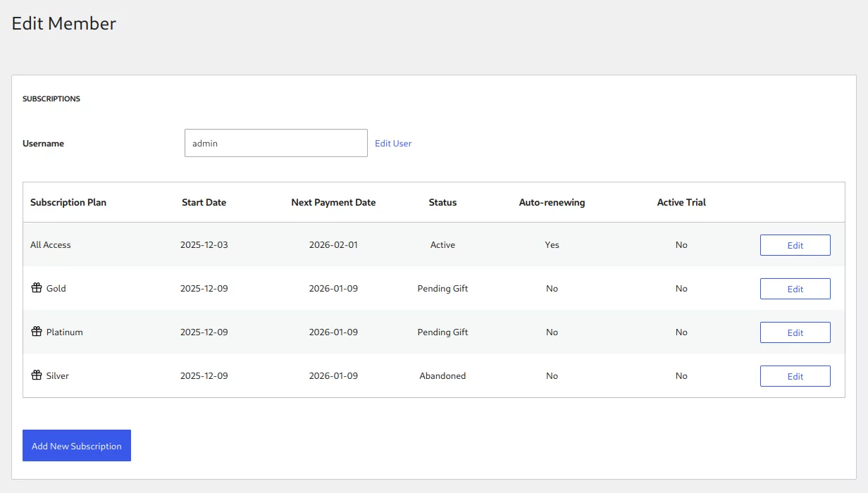
Task: Select the Start Date column header
Action: pyautogui.click(x=204, y=202)
